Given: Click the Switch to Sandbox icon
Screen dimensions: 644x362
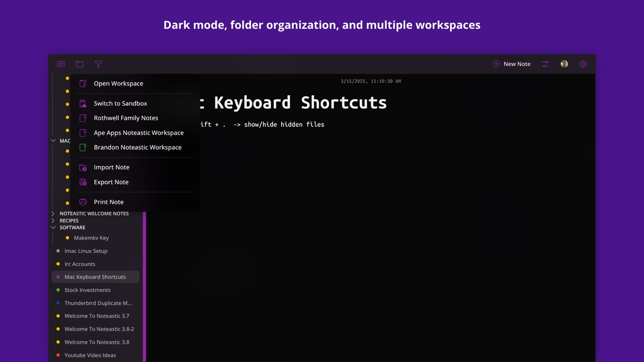Looking at the screenshot, I should coord(83,103).
